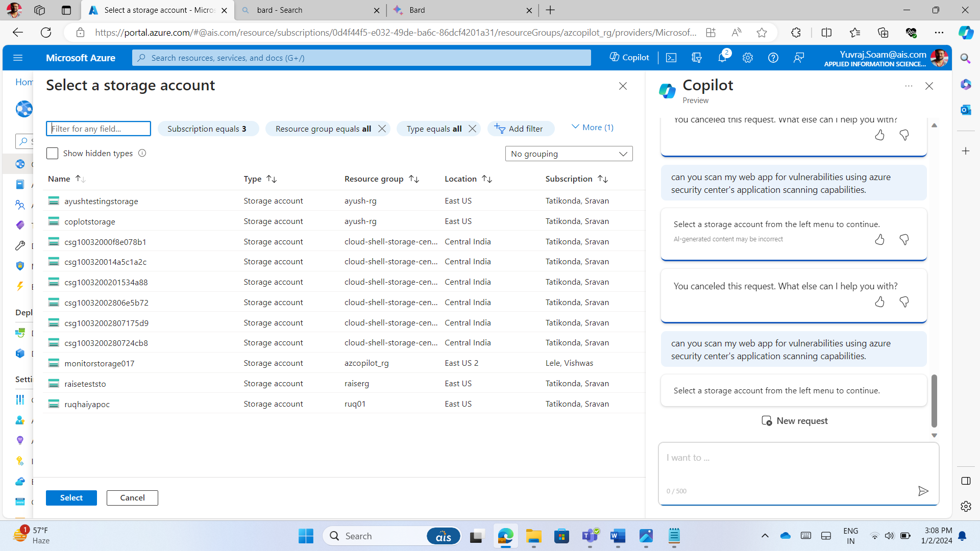Screen dimensions: 980x551
Task: Open the browser Extensions icon
Action: 796,33
